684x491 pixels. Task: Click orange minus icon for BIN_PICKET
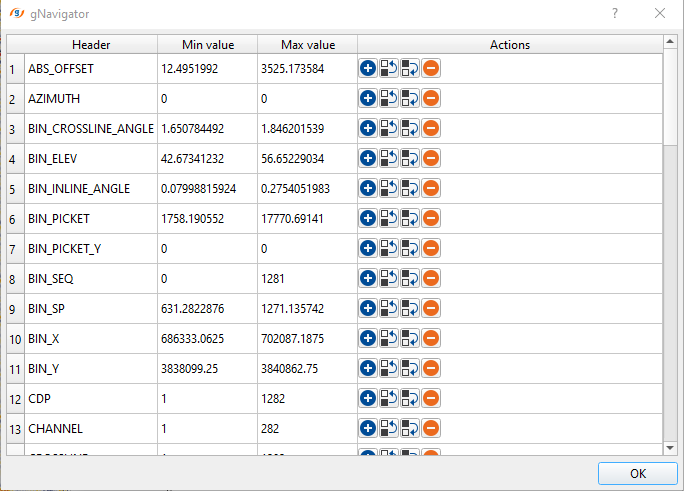tap(431, 218)
